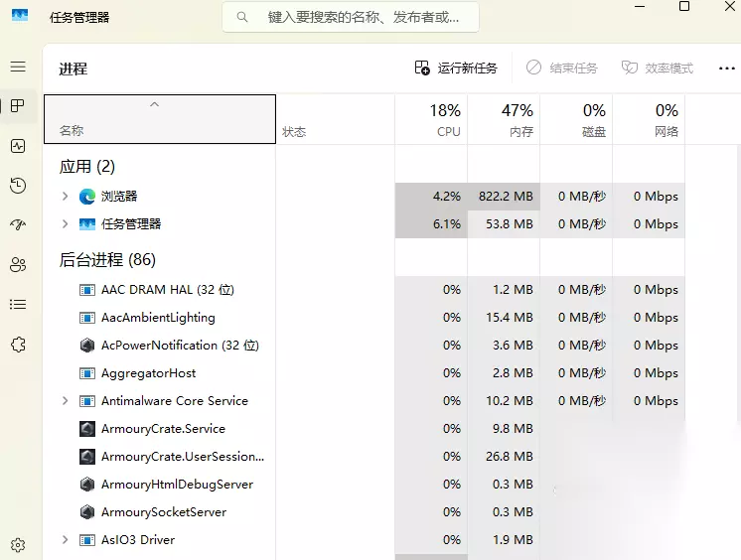
Task: Open the Settings gear icon
Action: pyautogui.click(x=18, y=545)
